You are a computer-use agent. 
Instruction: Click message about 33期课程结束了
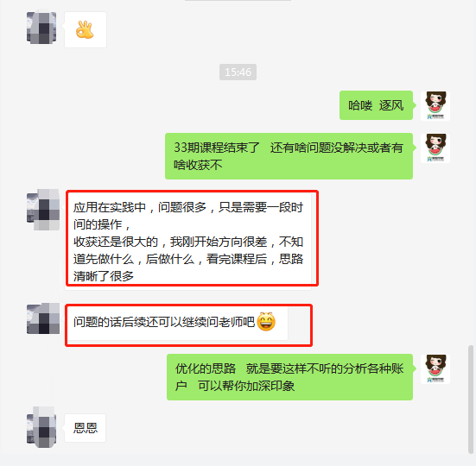click(289, 156)
